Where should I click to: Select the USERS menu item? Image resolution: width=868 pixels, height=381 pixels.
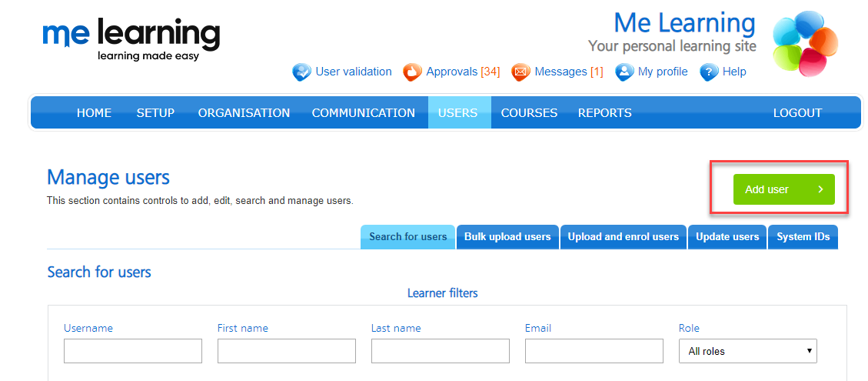pyautogui.click(x=460, y=112)
